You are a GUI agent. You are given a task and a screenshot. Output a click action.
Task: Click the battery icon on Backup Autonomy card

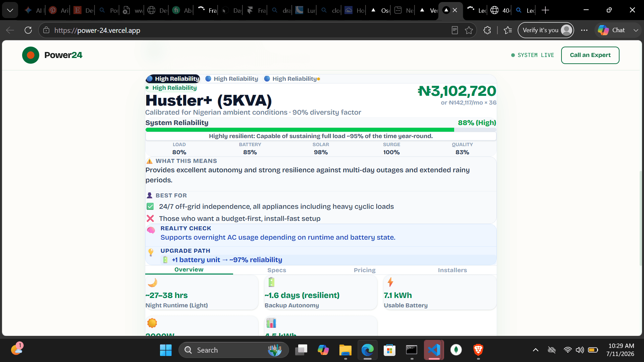pos(271,282)
